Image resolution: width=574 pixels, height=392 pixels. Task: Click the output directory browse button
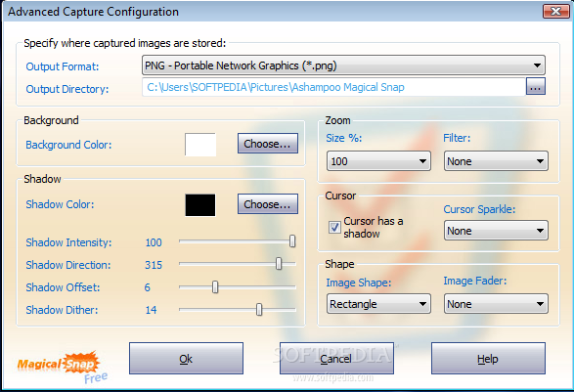pyautogui.click(x=536, y=86)
